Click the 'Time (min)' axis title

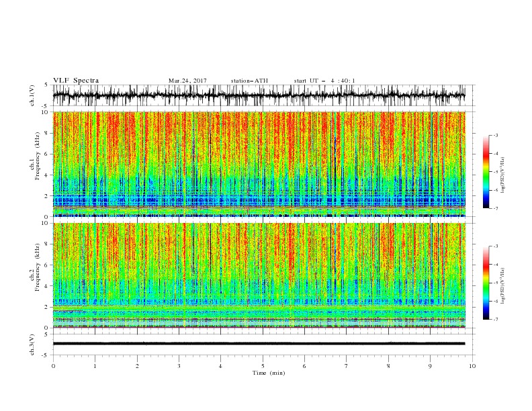(269, 373)
